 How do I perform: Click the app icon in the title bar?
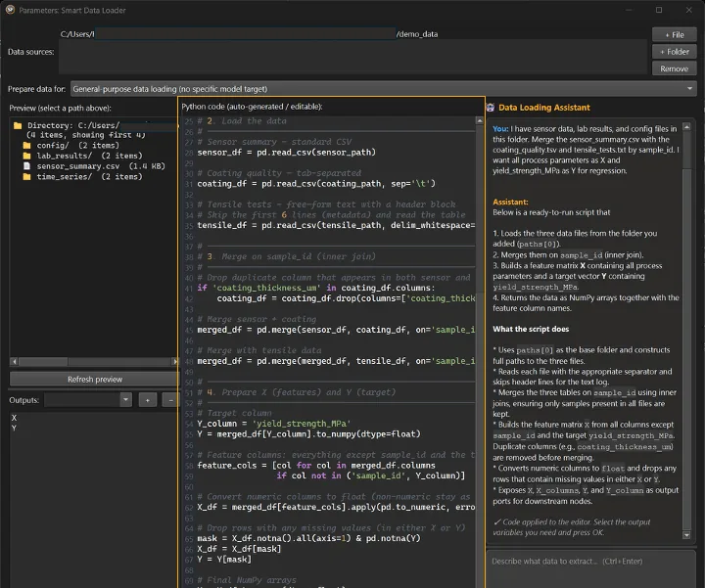click(x=10, y=10)
